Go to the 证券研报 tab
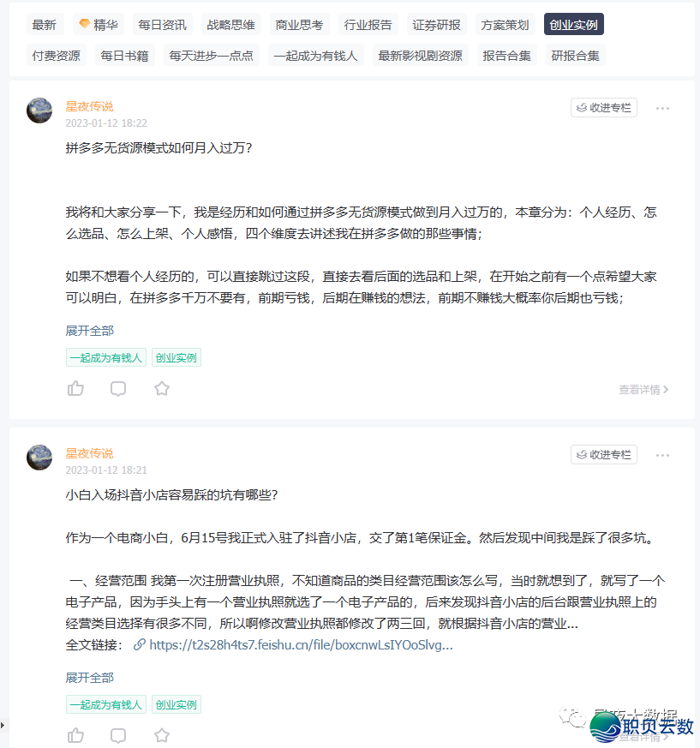Image resolution: width=700 pixels, height=748 pixels. pos(437,24)
